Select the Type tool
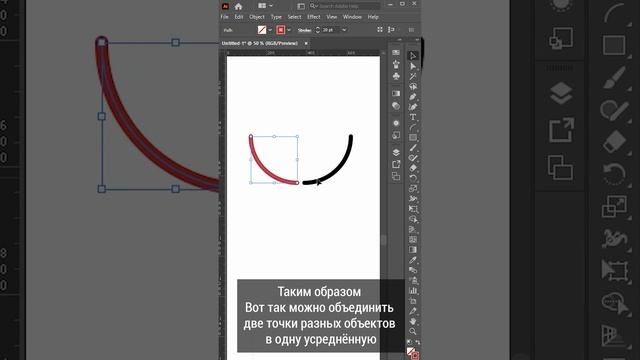This screenshot has width=640, height=360. [413, 117]
